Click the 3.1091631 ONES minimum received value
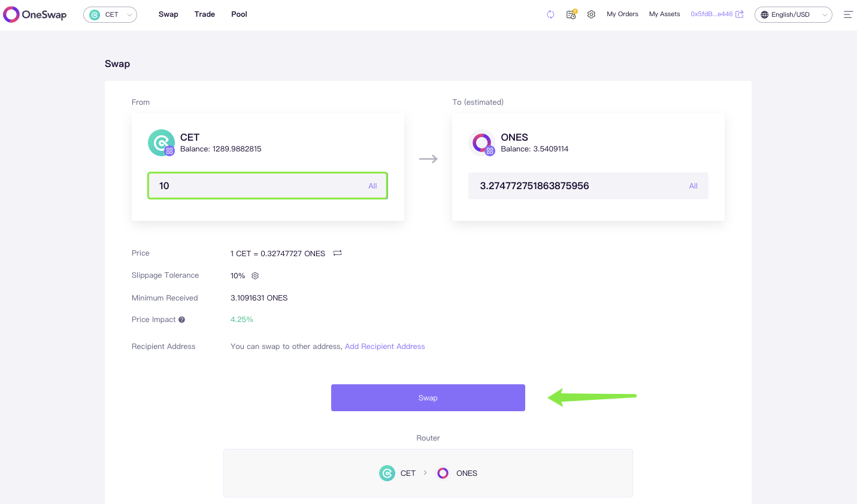Viewport: 857px width, 504px height. click(x=259, y=298)
